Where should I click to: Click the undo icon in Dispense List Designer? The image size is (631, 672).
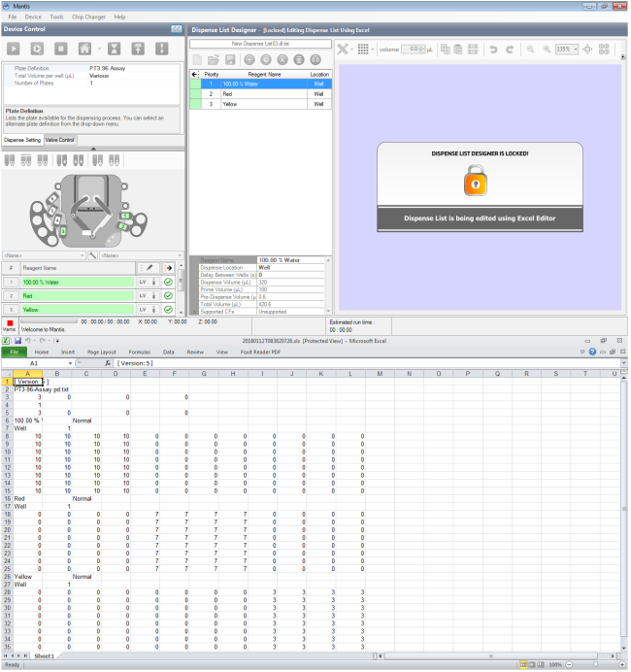pos(493,49)
